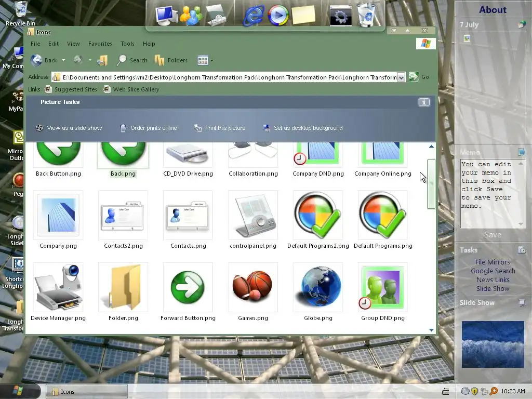This screenshot has width=532, height=399.
Task: Expand the Address bar dropdown
Action: point(401,77)
